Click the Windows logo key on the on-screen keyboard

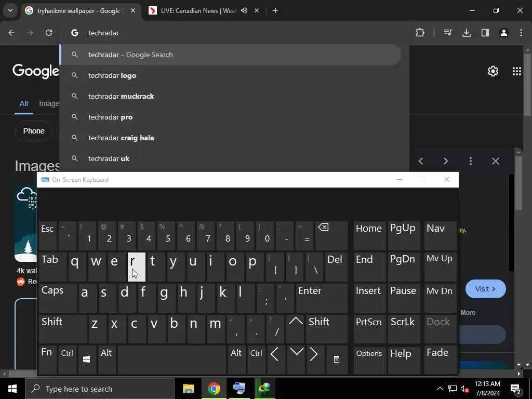click(87, 360)
